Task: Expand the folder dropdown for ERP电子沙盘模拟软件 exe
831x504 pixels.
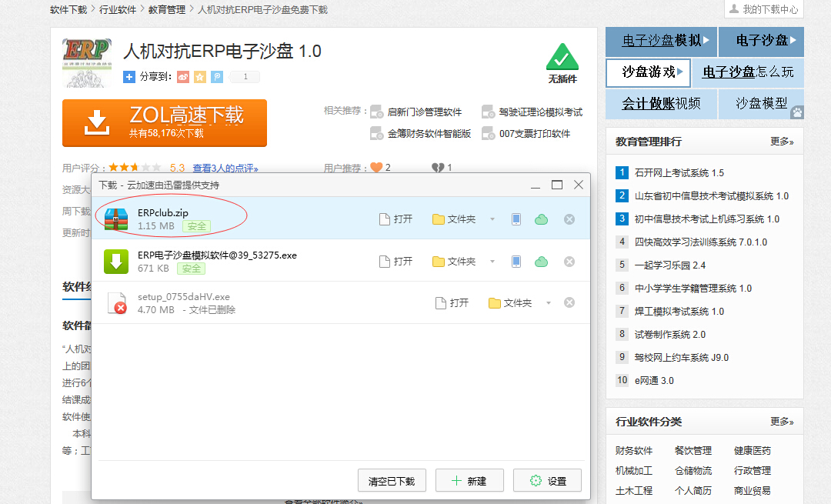Action: click(492, 262)
